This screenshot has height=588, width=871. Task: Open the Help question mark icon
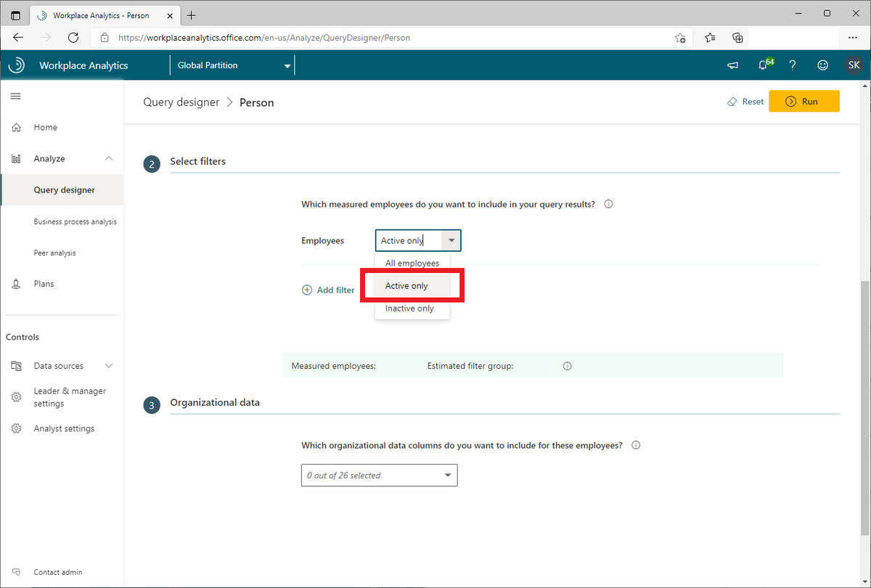(793, 65)
